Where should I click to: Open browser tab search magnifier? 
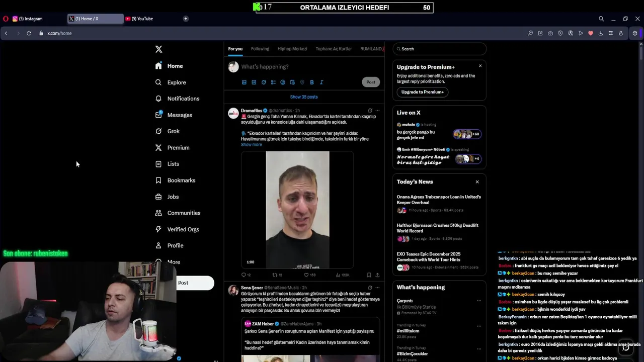tap(601, 19)
